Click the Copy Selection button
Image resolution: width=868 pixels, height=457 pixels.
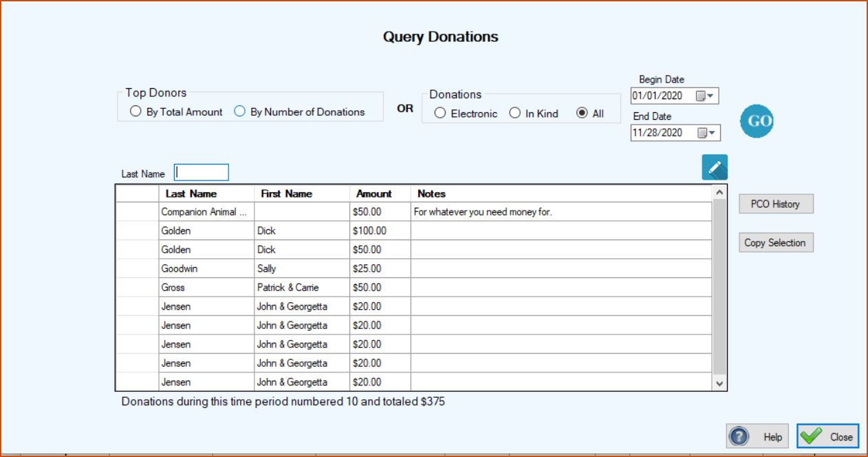click(776, 242)
